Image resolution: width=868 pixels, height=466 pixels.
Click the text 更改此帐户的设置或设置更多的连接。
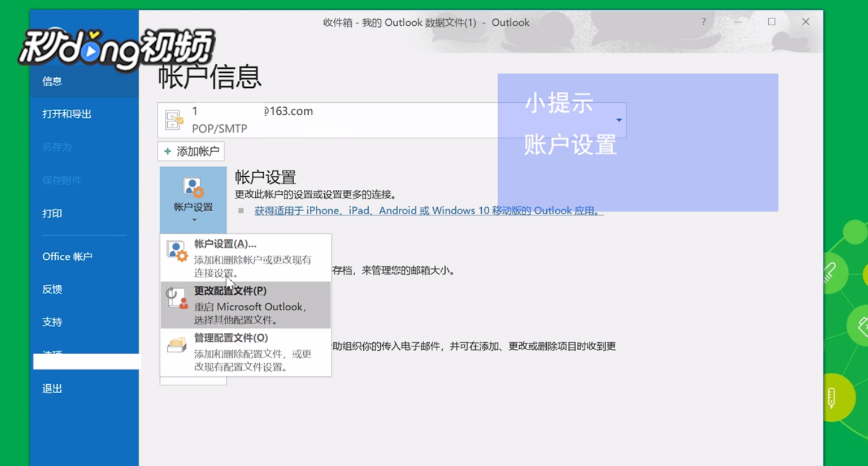(x=316, y=195)
